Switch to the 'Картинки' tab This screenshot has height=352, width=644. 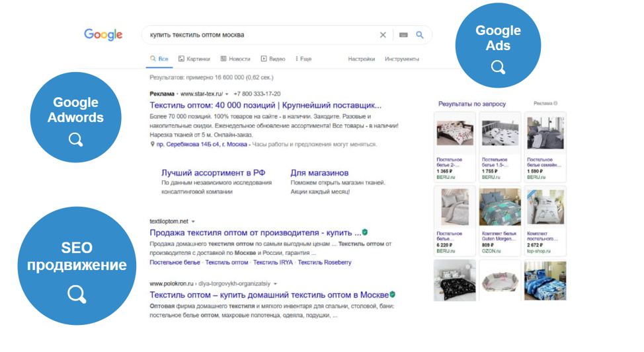[194, 59]
